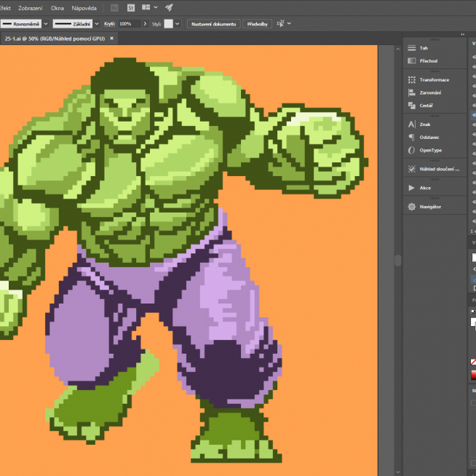This screenshot has width=476, height=476.
Task: Close the 25-1.ai document tab
Action: (x=111, y=38)
